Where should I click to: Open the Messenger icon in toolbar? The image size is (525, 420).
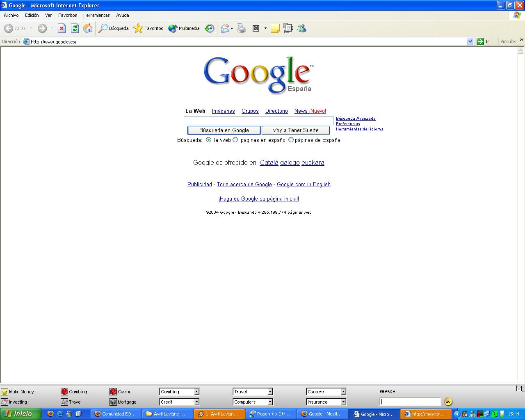301,28
